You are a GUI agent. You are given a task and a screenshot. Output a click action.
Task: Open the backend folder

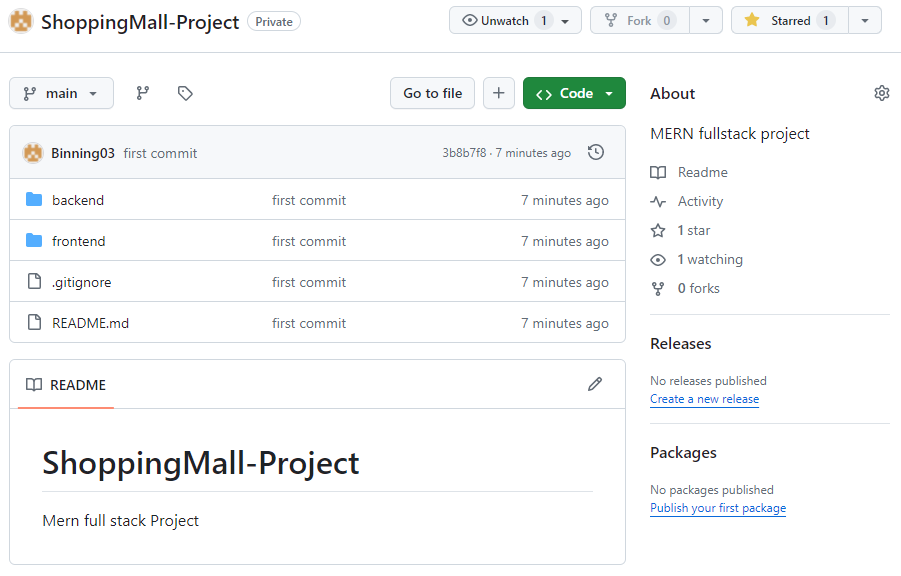(x=78, y=200)
